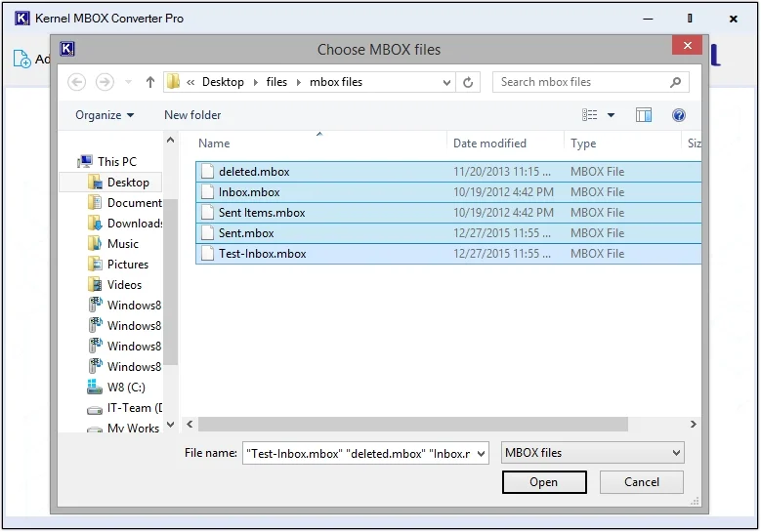
Task: Click the Forward navigation arrow
Action: tap(105, 82)
